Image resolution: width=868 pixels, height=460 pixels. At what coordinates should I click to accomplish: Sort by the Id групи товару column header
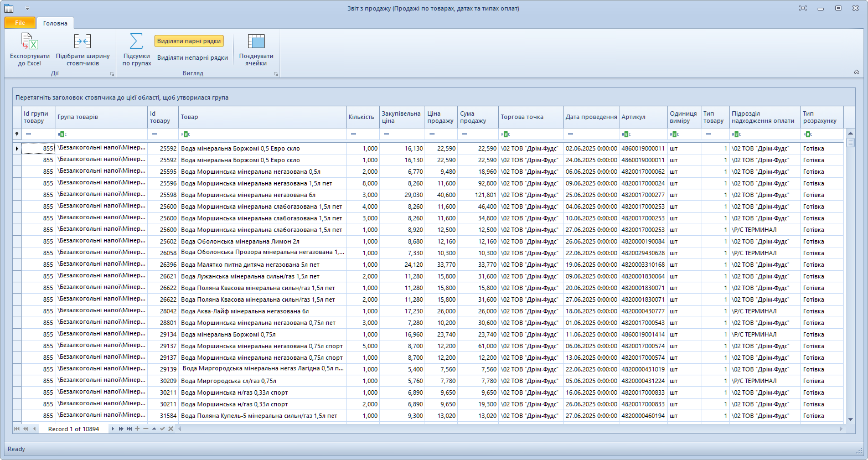pos(38,117)
